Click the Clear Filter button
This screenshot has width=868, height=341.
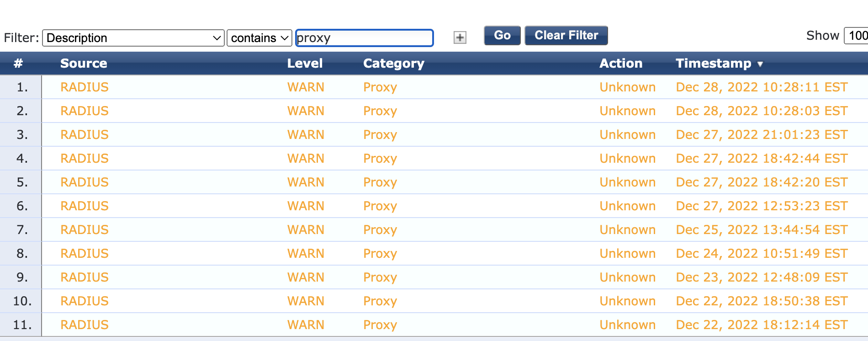click(x=566, y=35)
